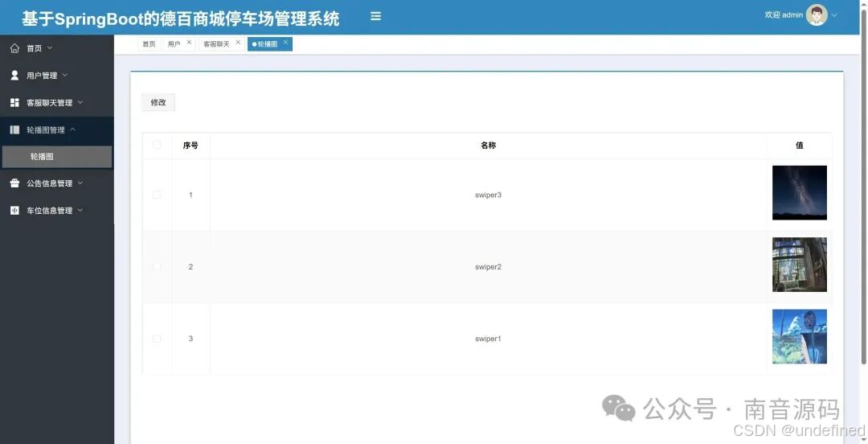
Task: Click the home icon in sidebar
Action: (15, 48)
